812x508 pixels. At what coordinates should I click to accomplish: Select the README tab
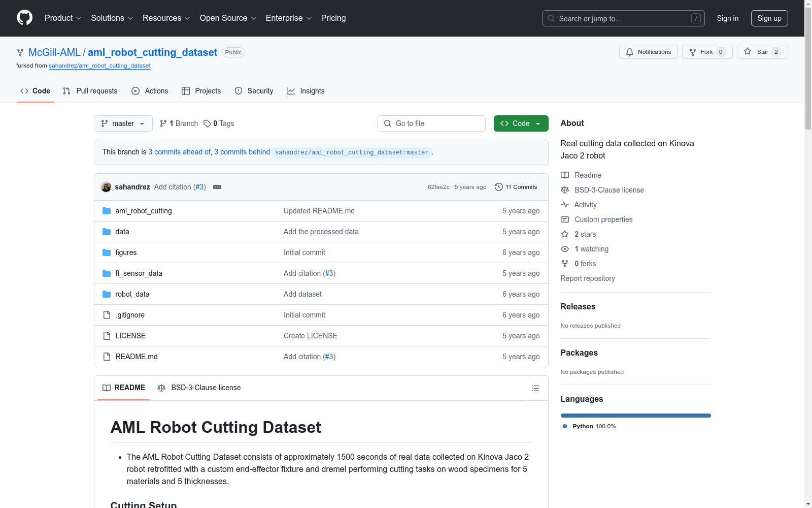coord(124,388)
